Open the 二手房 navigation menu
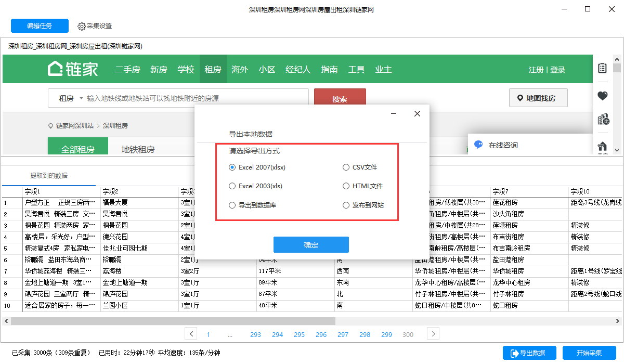624x364 pixels. point(127,69)
